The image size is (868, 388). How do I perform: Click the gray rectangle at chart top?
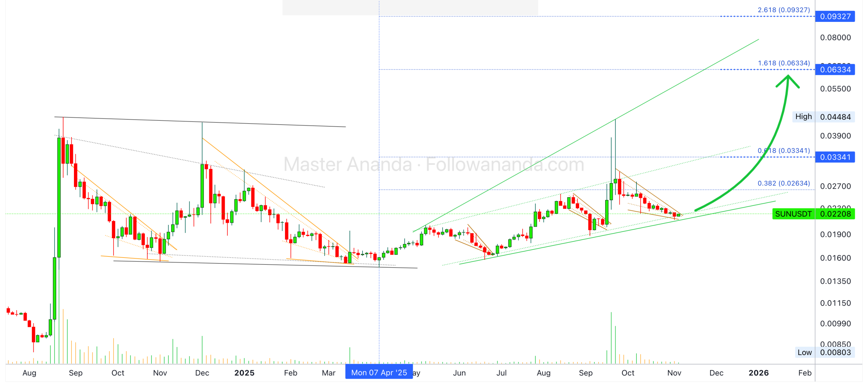click(x=410, y=8)
